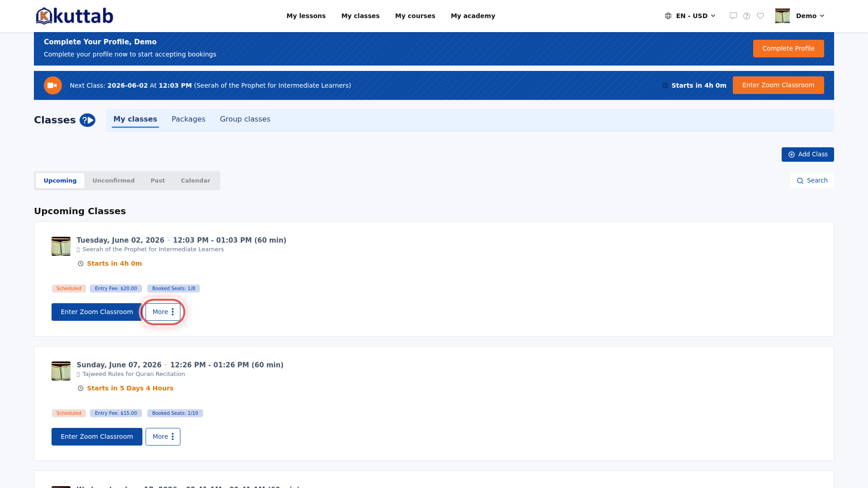Click the Booked Seats: 1/10 badge
Screen dimensions: 868x488
[x=175, y=413]
